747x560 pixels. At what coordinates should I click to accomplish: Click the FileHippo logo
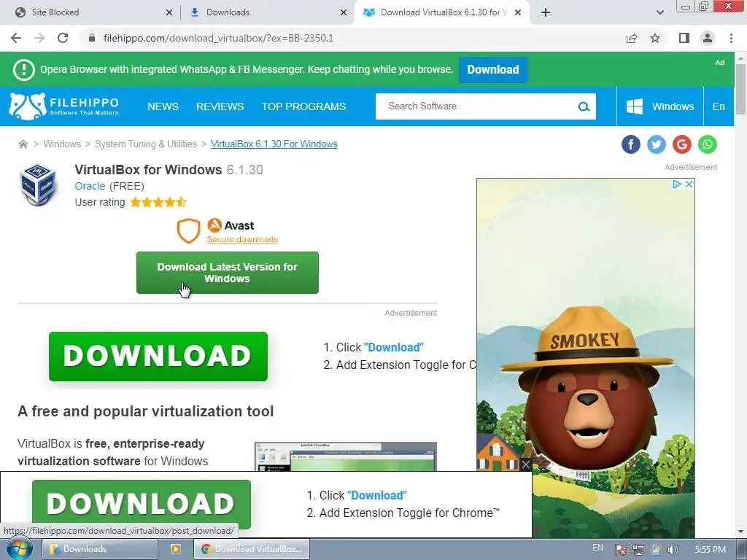click(x=64, y=106)
